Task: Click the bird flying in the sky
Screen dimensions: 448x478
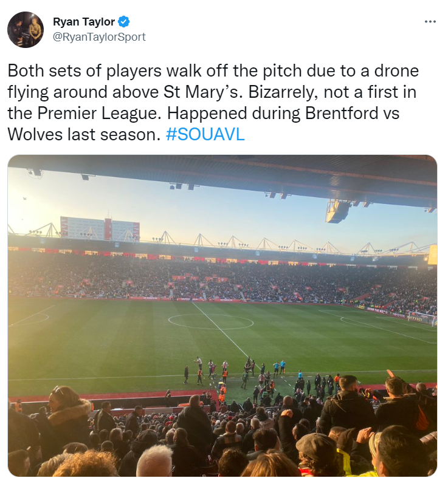Action: pyautogui.click(x=25, y=199)
